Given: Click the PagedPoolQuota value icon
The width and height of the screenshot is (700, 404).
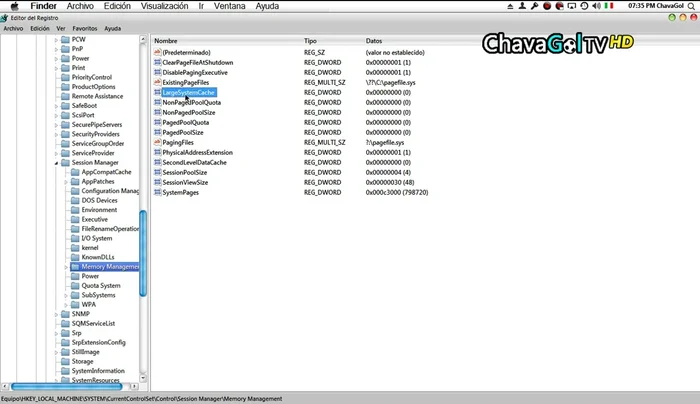Looking at the screenshot, I should point(157,122).
